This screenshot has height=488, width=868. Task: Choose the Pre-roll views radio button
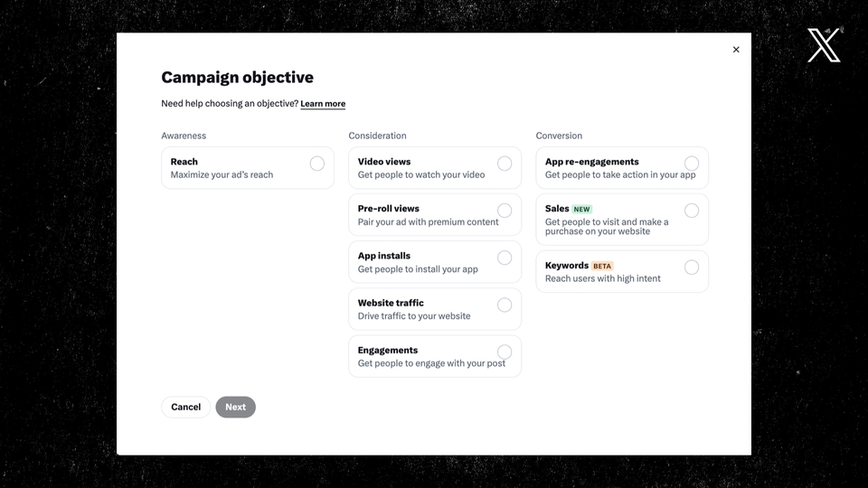[x=505, y=211]
